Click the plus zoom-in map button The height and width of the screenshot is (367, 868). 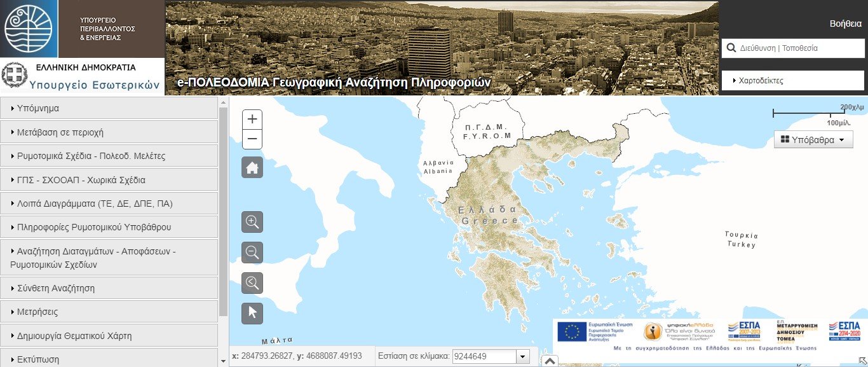pyautogui.click(x=252, y=119)
